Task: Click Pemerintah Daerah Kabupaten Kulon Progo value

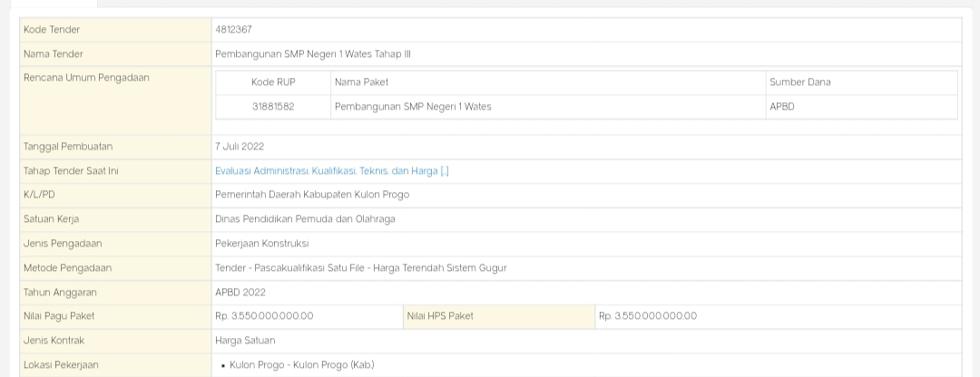Action: [x=312, y=195]
